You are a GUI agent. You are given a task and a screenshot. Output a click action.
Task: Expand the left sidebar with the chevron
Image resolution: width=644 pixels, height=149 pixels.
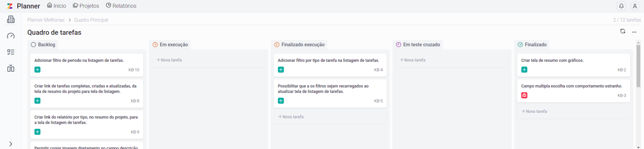pos(11,144)
